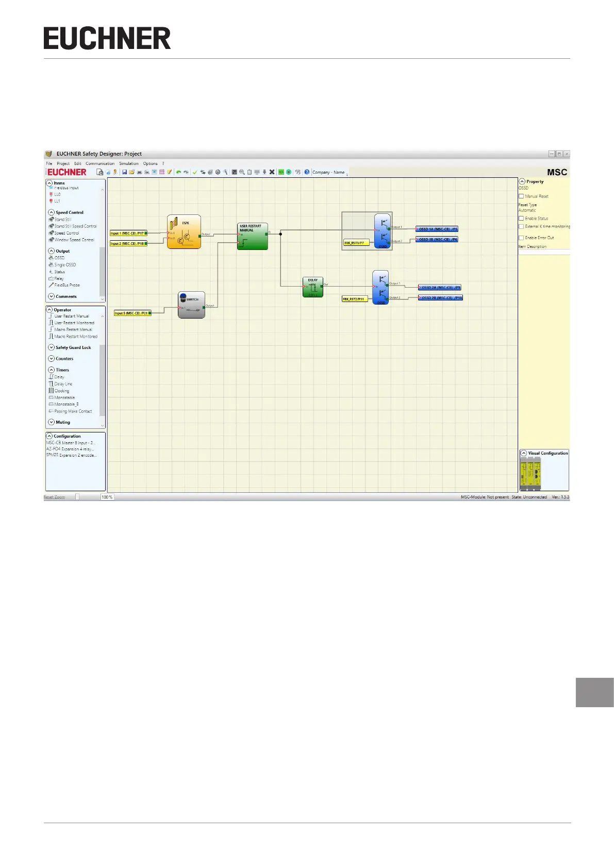Select the FieldBus Probe item

click(x=64, y=285)
